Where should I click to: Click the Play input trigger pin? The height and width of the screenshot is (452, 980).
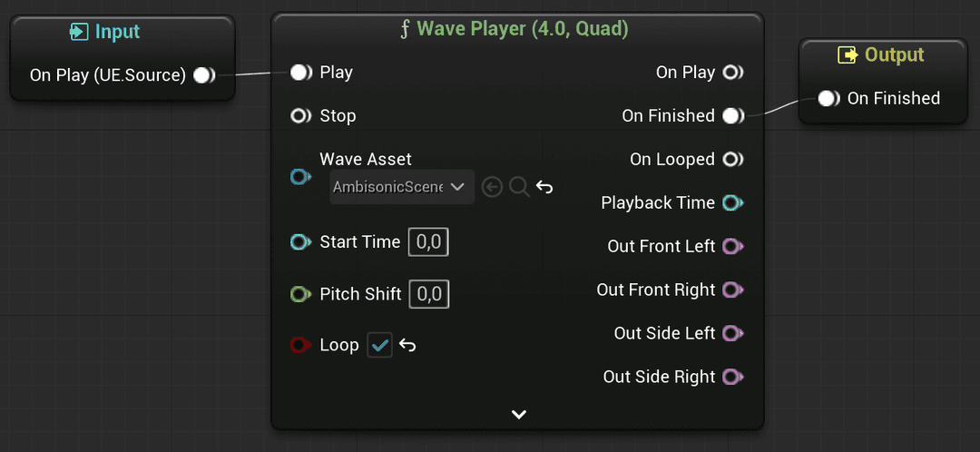300,73
